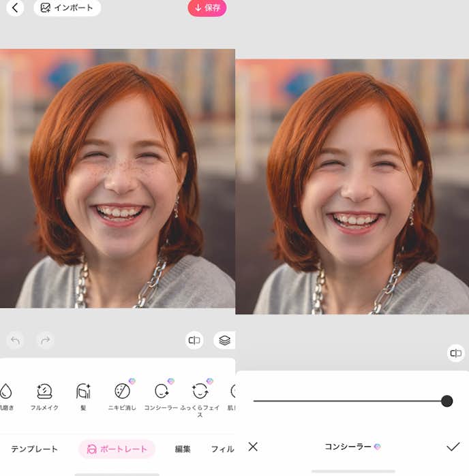The width and height of the screenshot is (469, 476).
Task: Undo the last edit
Action: point(16,340)
